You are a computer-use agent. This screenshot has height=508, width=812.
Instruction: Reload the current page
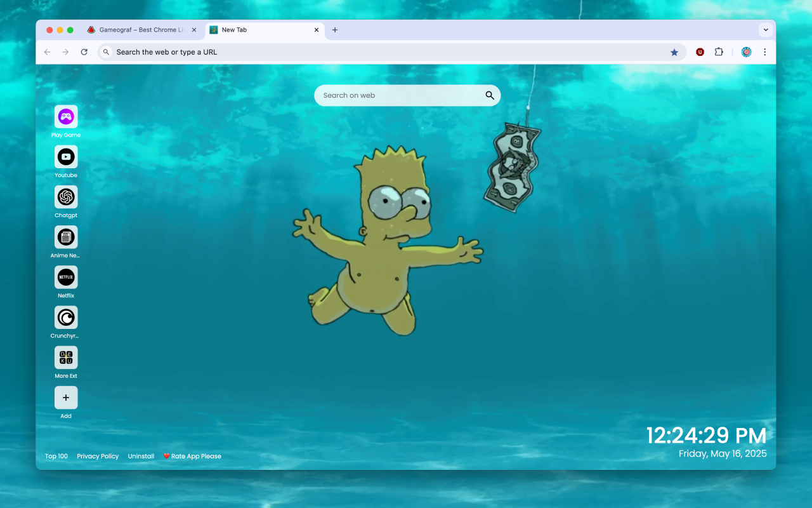[x=84, y=51]
